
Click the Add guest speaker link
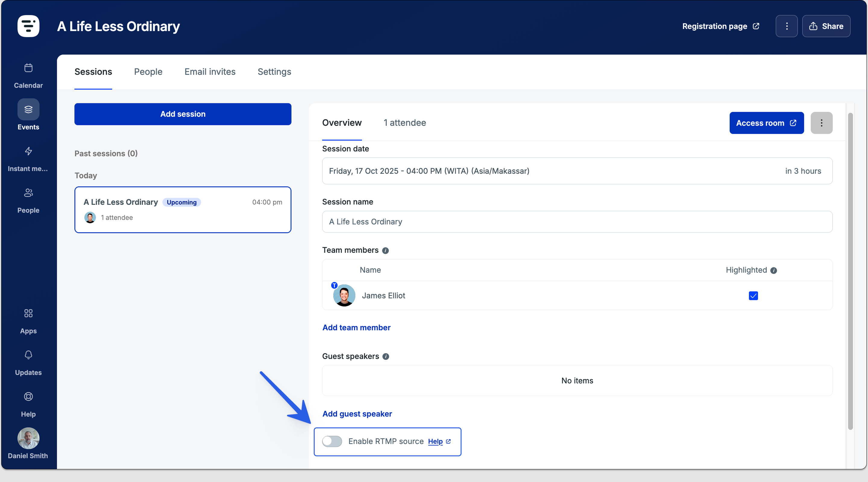[x=357, y=414]
